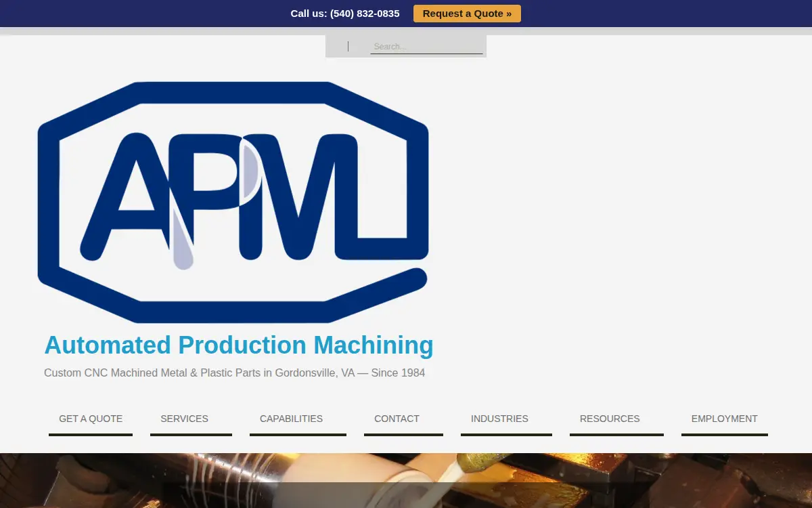Click the machining hero banner image
The height and width of the screenshot is (508, 812).
click(406, 480)
